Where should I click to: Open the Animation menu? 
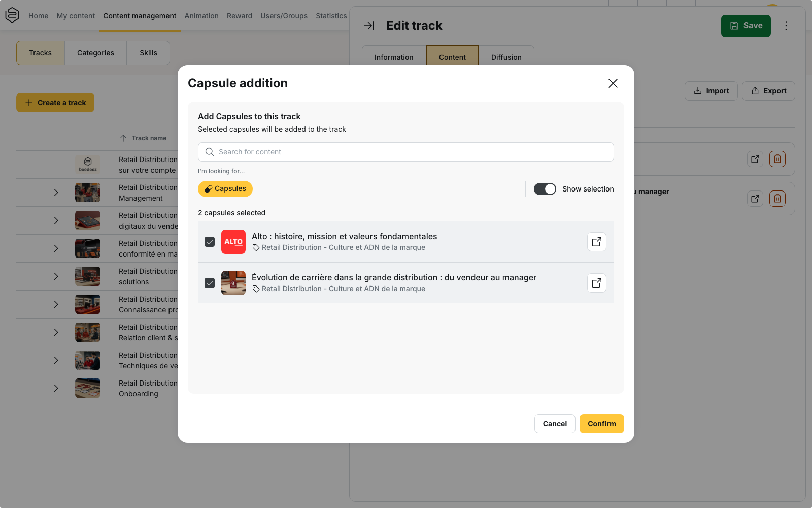click(201, 16)
